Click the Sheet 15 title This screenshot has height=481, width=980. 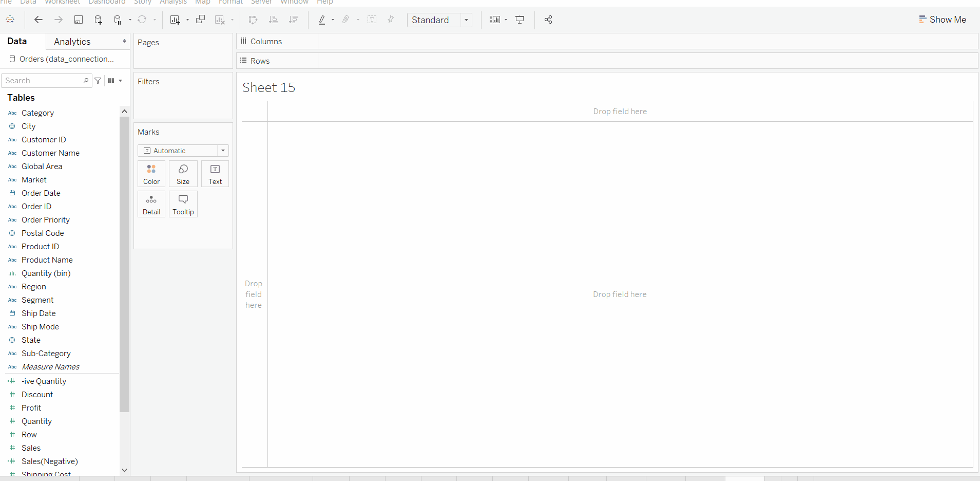(x=269, y=88)
